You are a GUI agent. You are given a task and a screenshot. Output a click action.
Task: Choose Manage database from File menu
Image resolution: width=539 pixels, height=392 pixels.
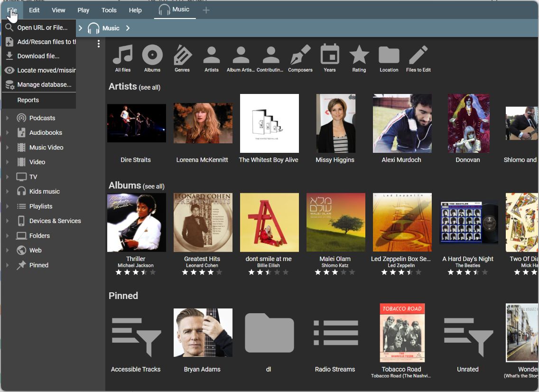44,84
